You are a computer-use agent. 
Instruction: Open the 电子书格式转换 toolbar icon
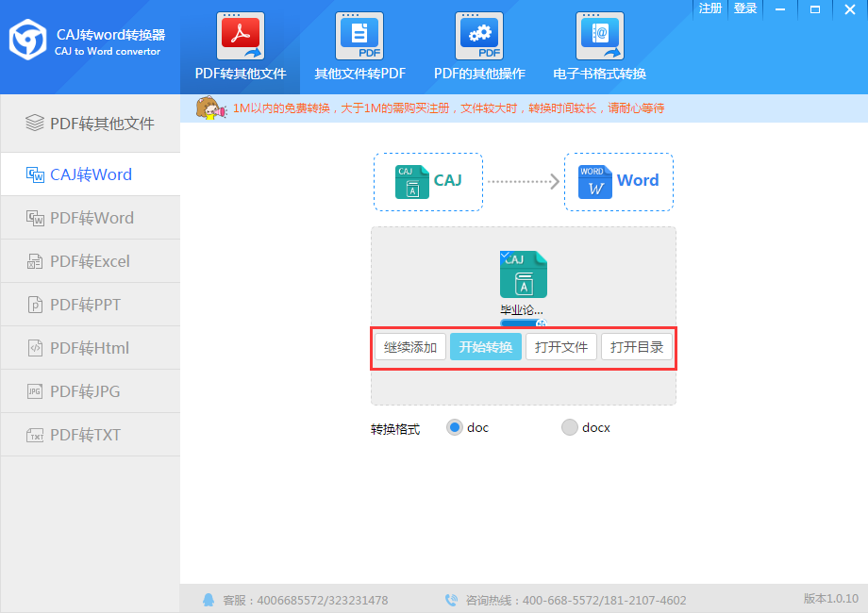(x=599, y=36)
